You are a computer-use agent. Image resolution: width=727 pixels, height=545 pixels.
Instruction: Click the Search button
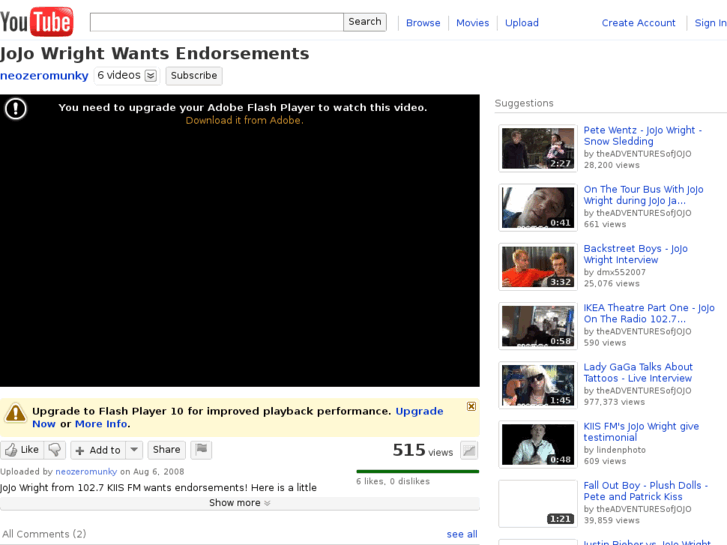pos(365,22)
